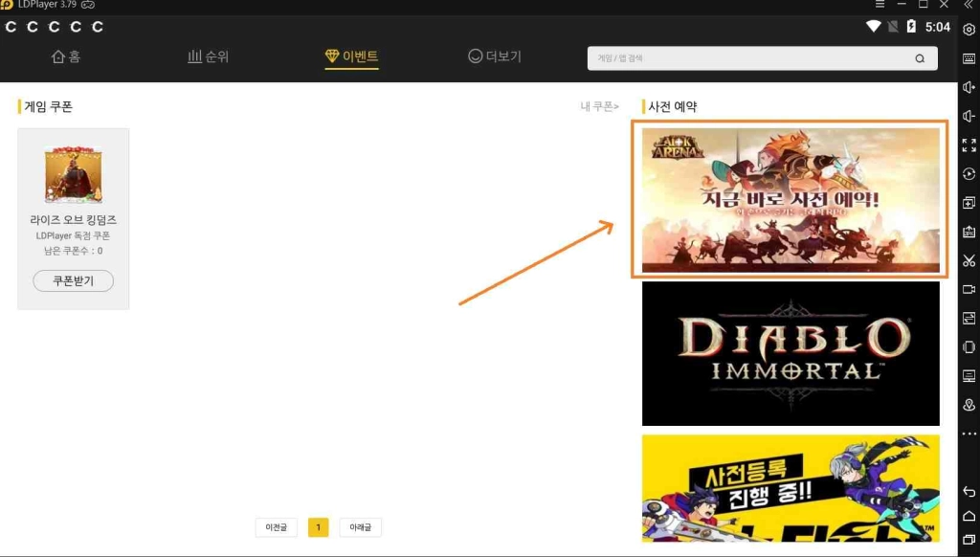Open keyboard mapping from the sidebar
The width and height of the screenshot is (980, 557).
click(x=969, y=58)
